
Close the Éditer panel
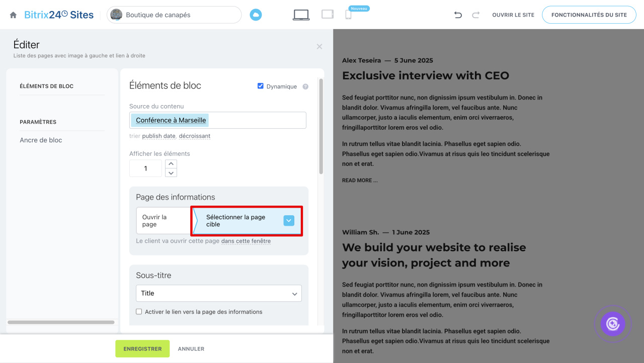(x=319, y=46)
